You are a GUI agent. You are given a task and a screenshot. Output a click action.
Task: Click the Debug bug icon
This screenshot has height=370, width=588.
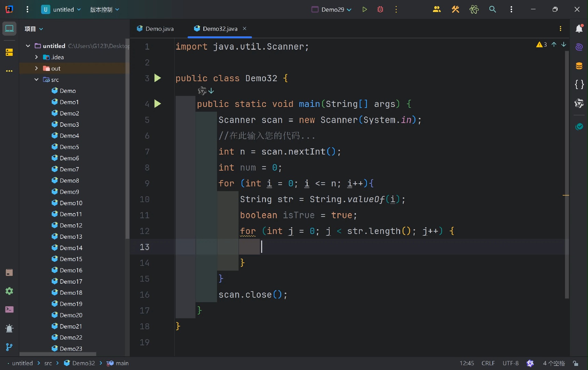(x=380, y=10)
